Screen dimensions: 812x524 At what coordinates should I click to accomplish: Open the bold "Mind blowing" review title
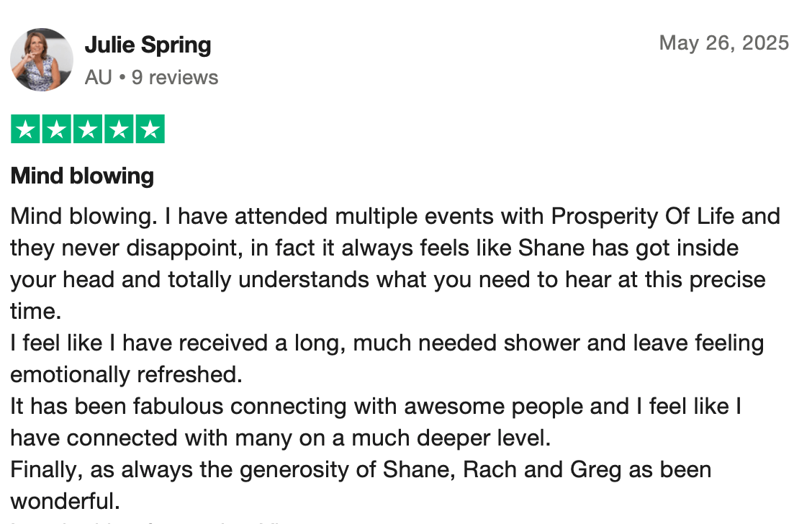coord(82,176)
